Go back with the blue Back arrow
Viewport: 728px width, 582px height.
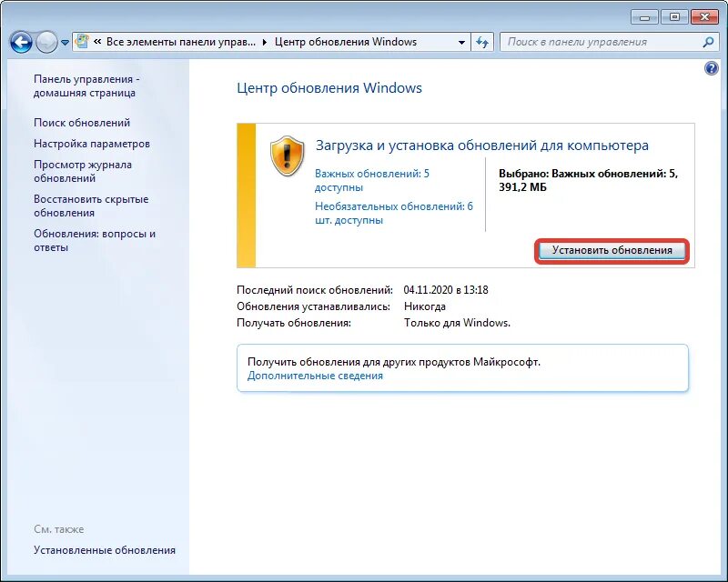point(21,43)
